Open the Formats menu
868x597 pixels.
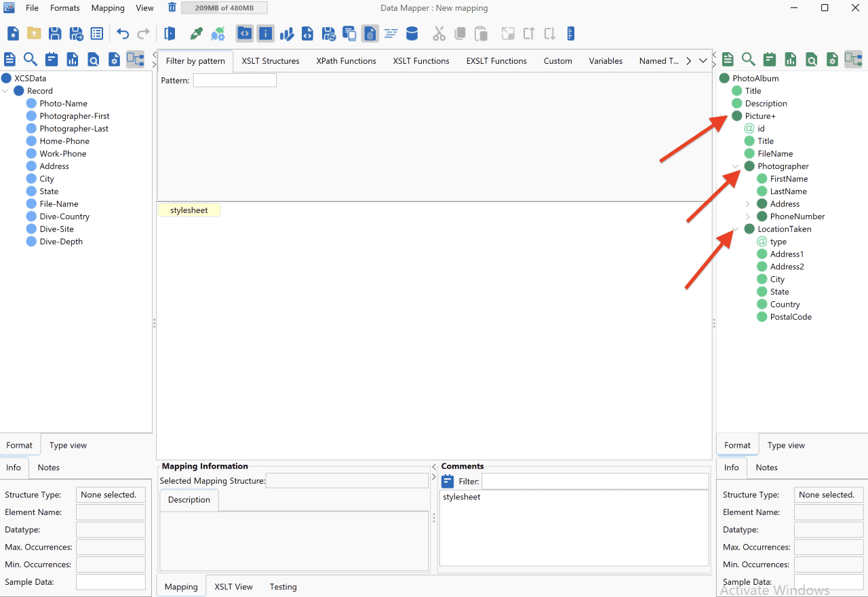coord(65,8)
